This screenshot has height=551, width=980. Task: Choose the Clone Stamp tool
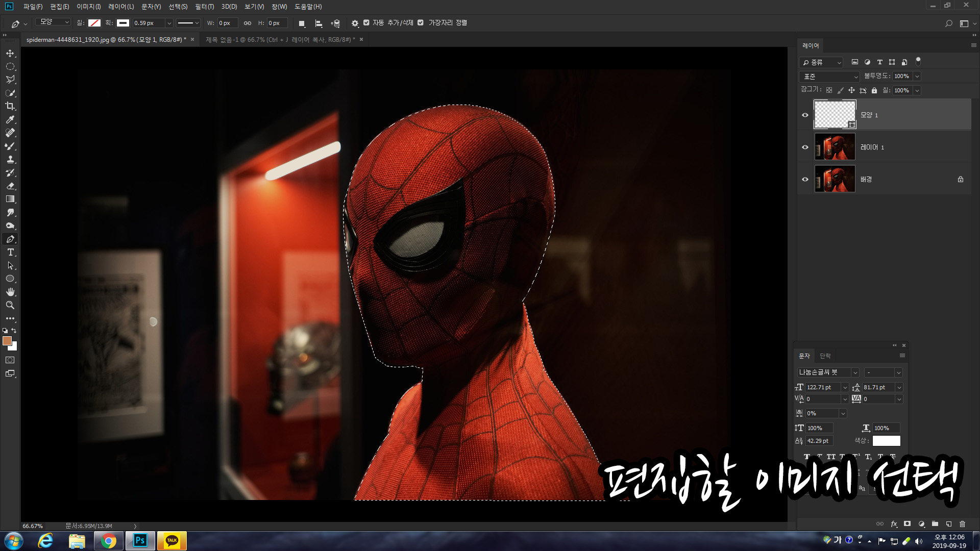(10, 159)
